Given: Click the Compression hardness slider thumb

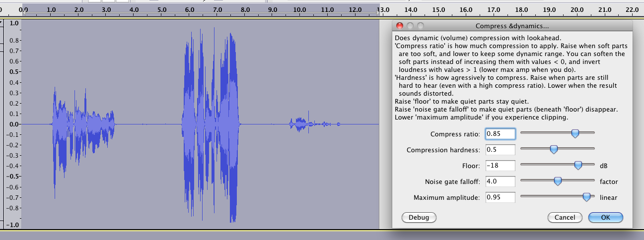Looking at the screenshot, I should 554,149.
